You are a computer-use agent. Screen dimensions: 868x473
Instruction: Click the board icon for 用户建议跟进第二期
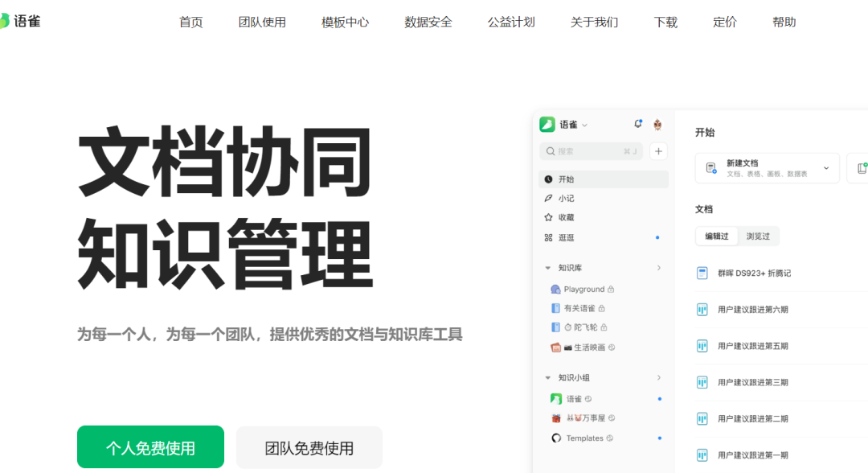(x=702, y=419)
